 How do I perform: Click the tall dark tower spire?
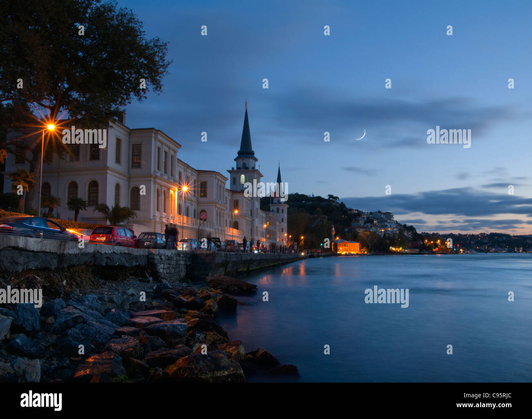click(x=246, y=132)
